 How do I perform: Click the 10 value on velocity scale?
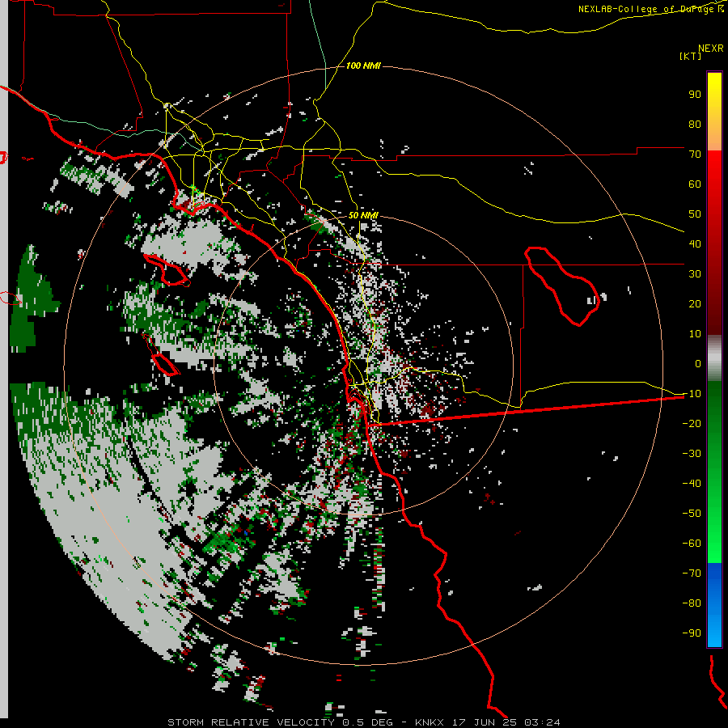pyautogui.click(x=695, y=334)
